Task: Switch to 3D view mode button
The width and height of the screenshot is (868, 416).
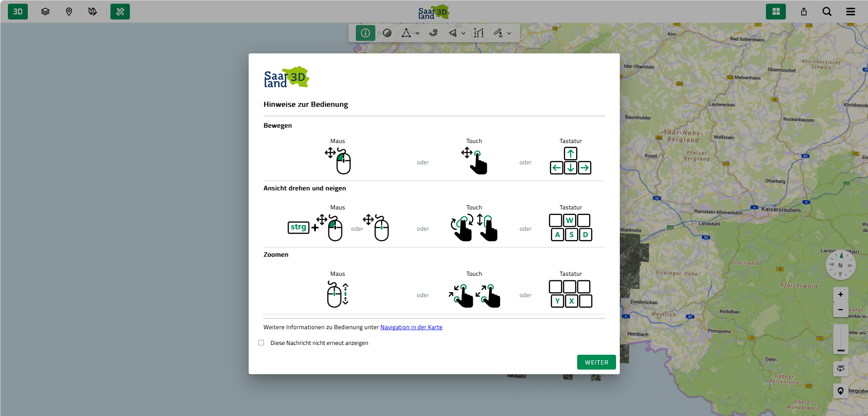Action: (x=18, y=12)
